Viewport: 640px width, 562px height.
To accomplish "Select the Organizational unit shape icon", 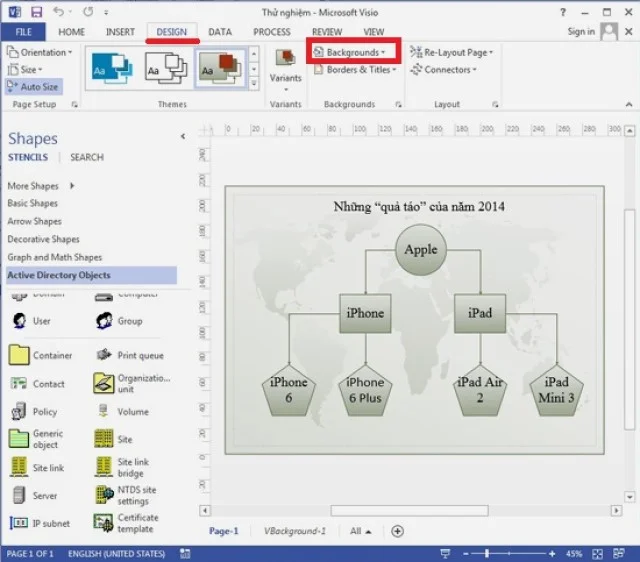I will [x=104, y=383].
